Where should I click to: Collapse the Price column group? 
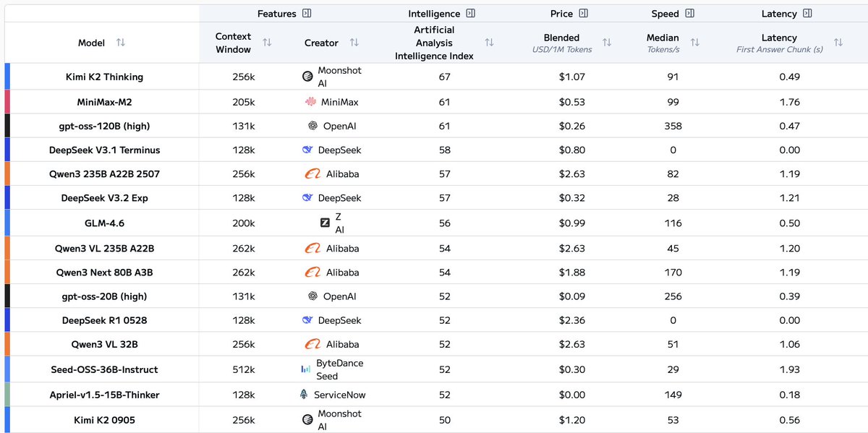click(584, 13)
